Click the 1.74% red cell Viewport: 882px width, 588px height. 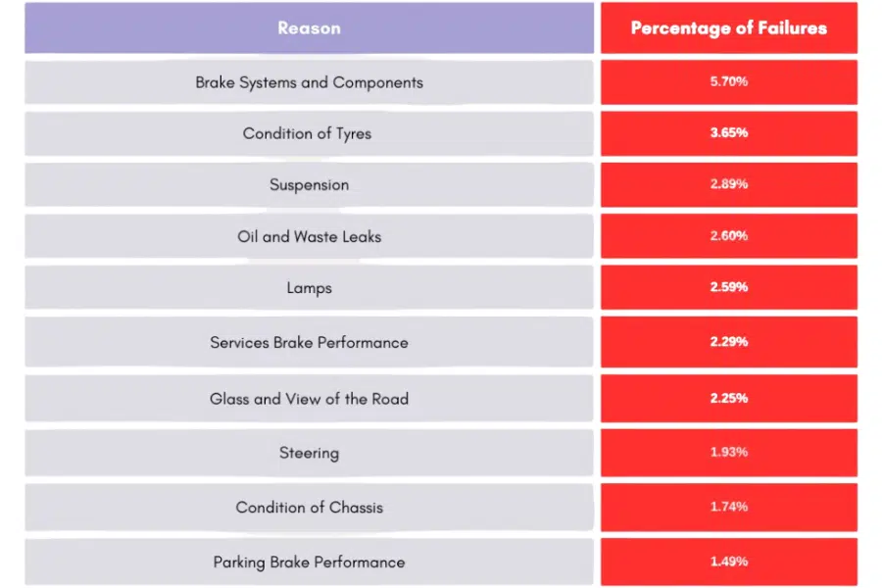pos(728,507)
